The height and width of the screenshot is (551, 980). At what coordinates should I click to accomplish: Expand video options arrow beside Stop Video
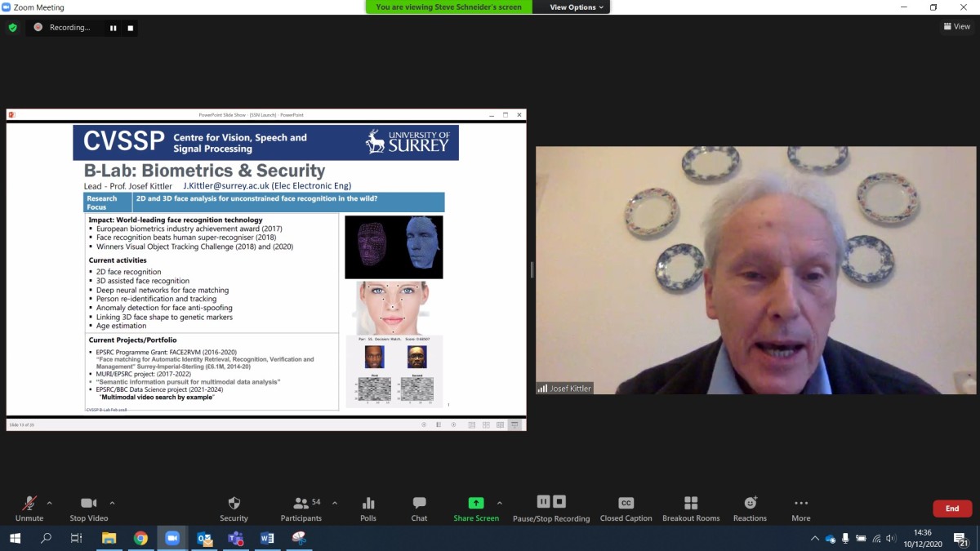pos(112,503)
